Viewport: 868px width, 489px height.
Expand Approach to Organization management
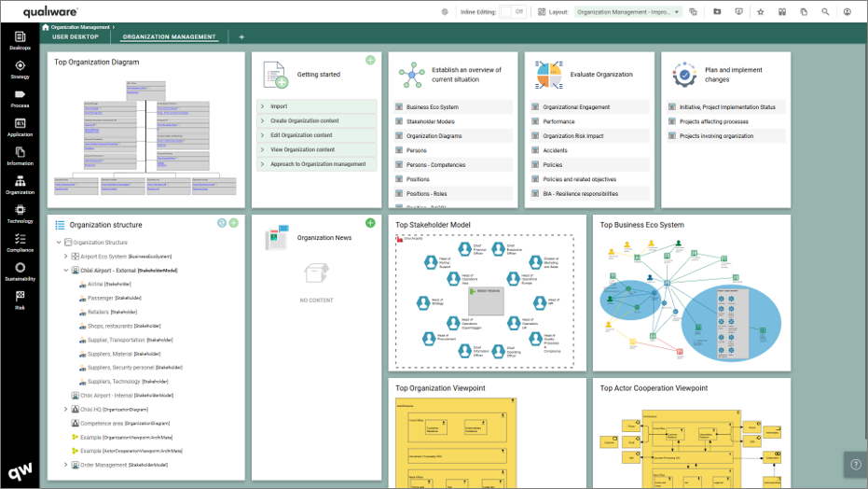click(317, 164)
